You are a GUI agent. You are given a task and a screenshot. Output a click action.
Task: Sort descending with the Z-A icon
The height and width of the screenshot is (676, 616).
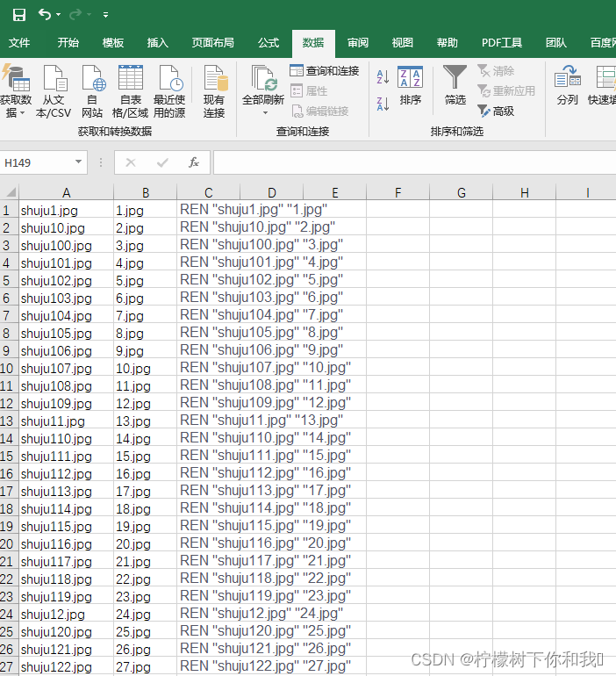pos(383,104)
